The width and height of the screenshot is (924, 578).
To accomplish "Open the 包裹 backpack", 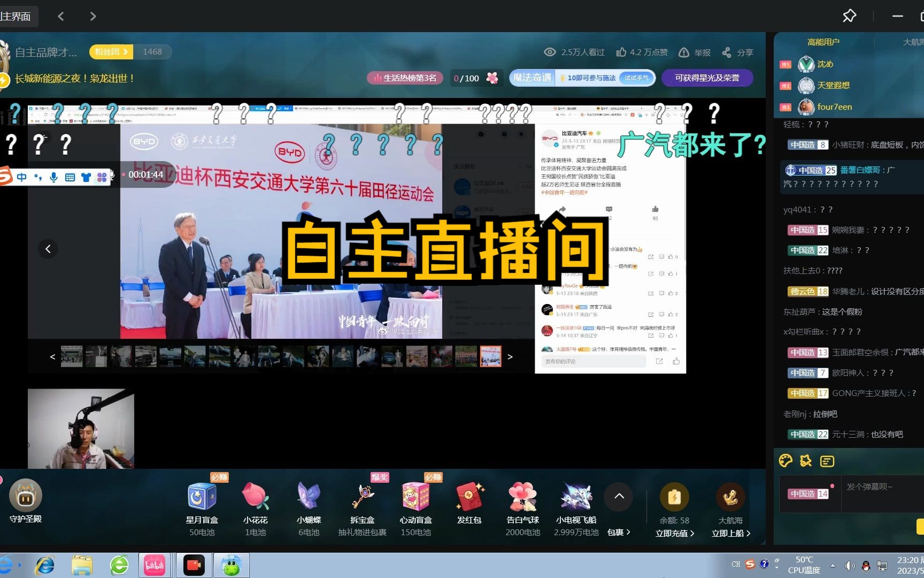I will tap(619, 533).
